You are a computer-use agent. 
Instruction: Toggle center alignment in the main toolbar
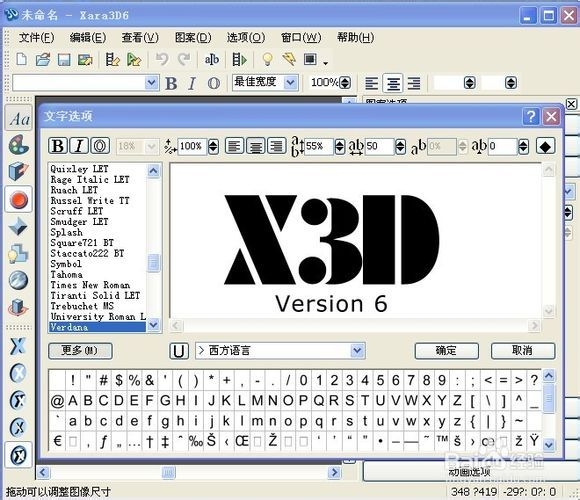393,83
